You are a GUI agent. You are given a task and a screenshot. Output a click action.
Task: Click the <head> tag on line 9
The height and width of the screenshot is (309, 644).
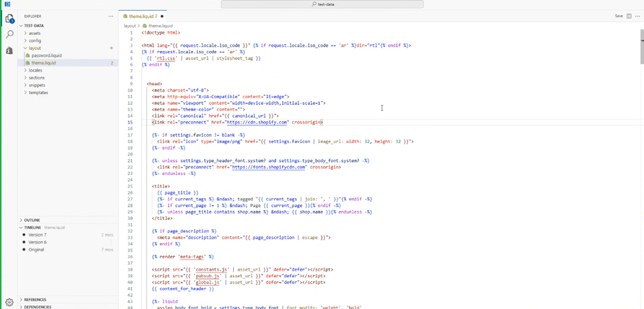[x=155, y=84]
